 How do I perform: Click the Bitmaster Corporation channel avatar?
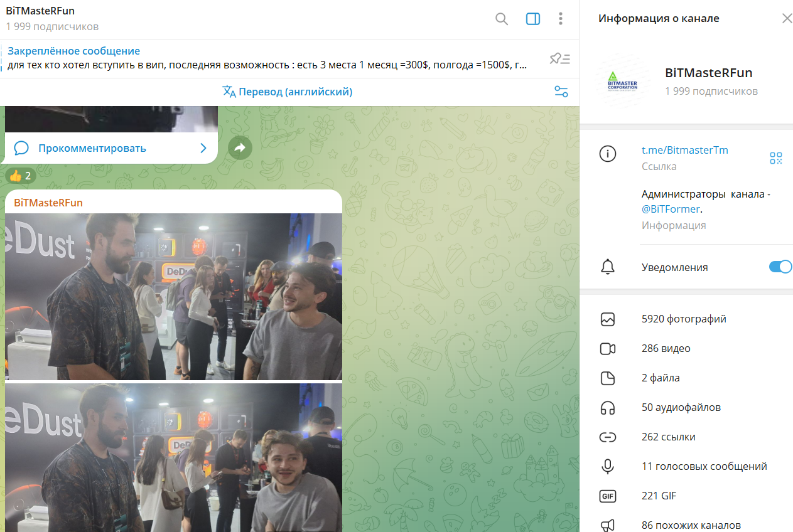622,81
